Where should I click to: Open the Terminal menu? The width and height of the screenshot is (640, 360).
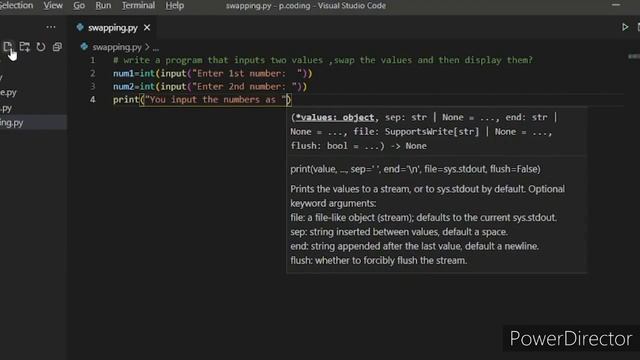point(138,6)
